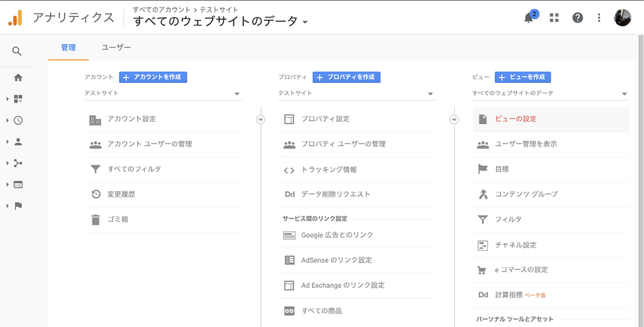Click the search magnifier in sidebar
Image resolution: width=644 pixels, height=327 pixels.
[17, 52]
